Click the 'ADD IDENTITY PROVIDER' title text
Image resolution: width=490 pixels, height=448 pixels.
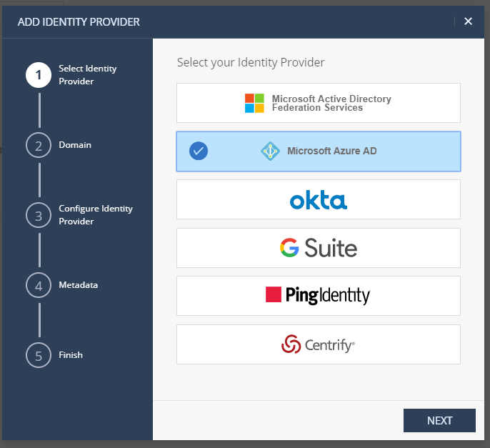tap(79, 22)
